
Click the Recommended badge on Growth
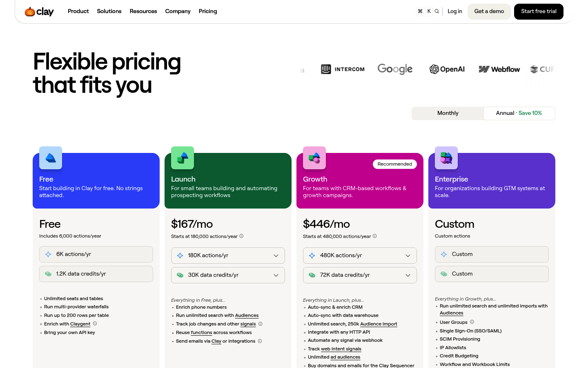(x=395, y=164)
